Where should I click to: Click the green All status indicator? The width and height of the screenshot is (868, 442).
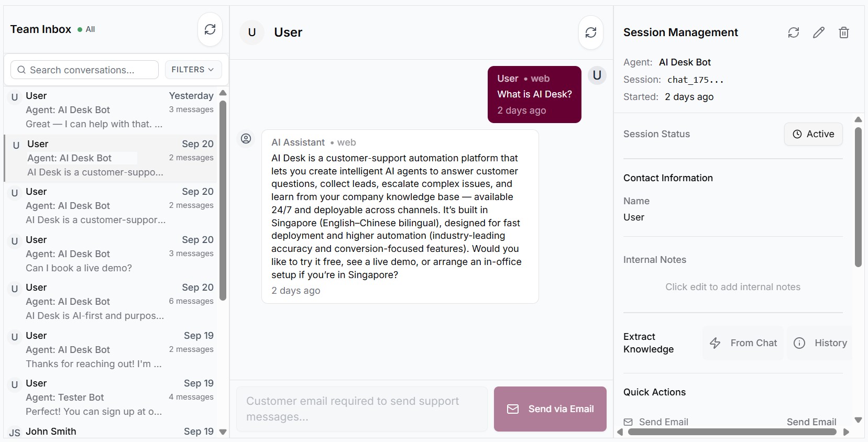click(x=80, y=29)
